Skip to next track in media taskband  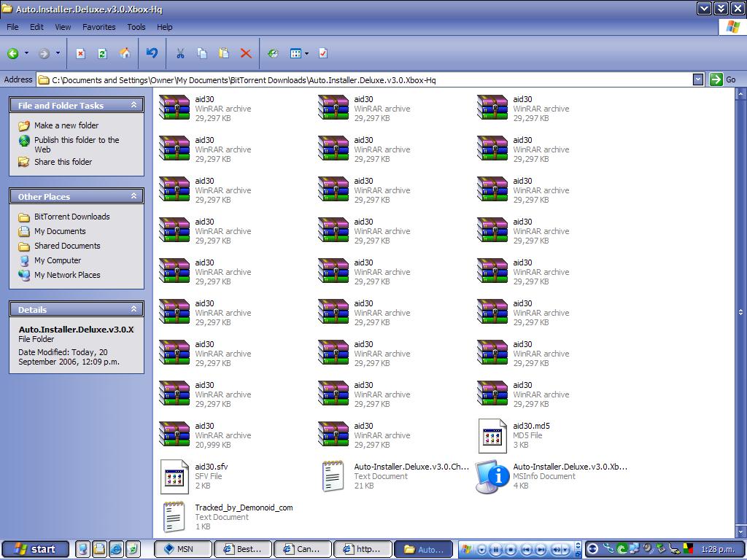541,550
